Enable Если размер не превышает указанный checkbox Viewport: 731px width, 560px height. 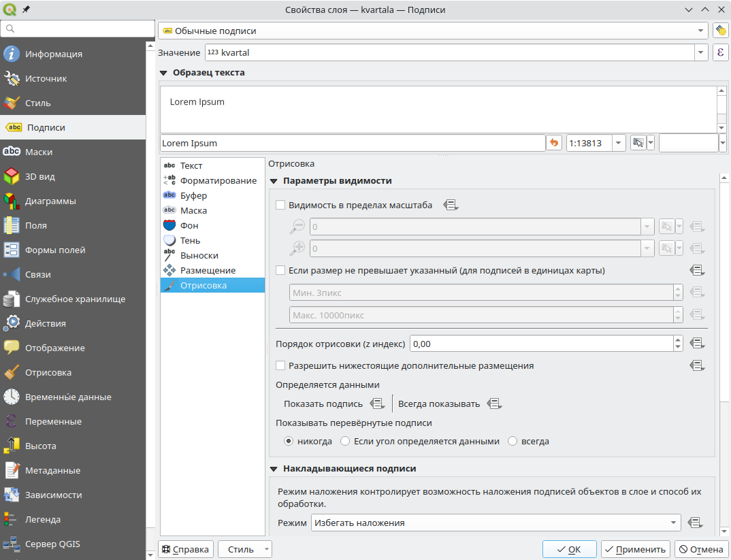[x=280, y=271]
